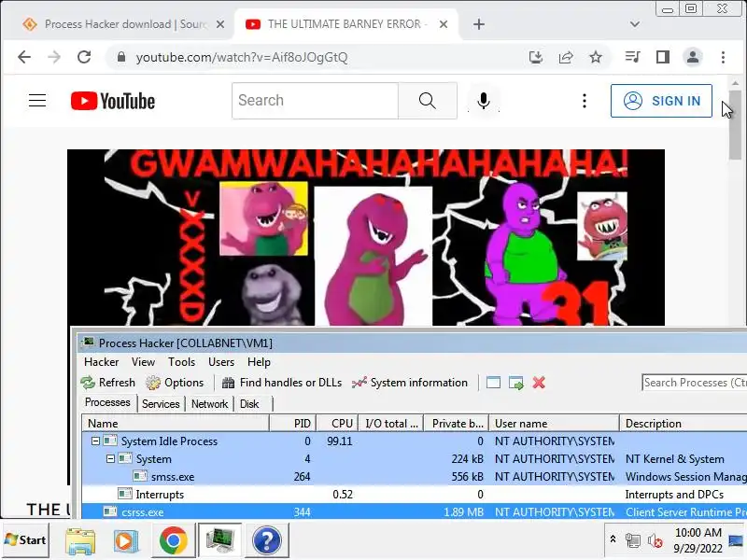Click the YouTube search magnifier button
This screenshot has height=560, width=747.
point(428,101)
